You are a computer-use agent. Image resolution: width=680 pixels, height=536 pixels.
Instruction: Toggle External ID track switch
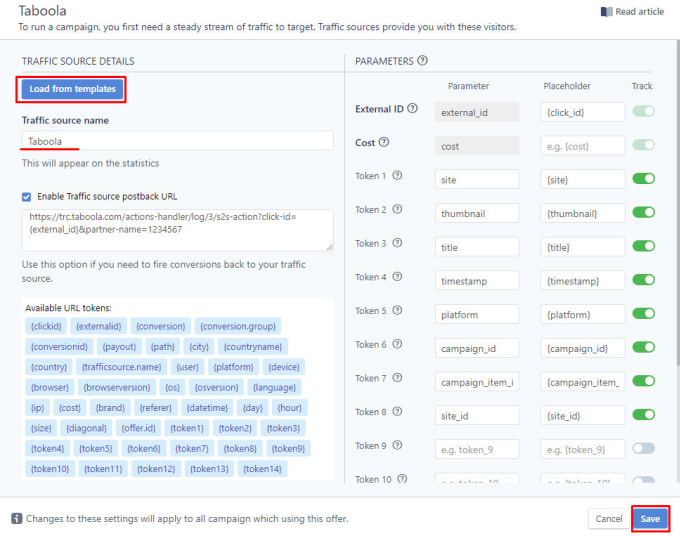pos(644,111)
